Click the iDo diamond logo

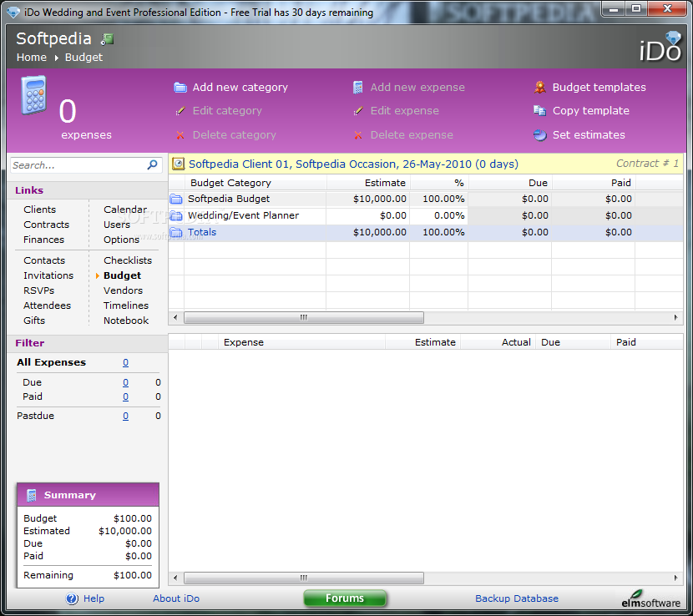coord(660,48)
